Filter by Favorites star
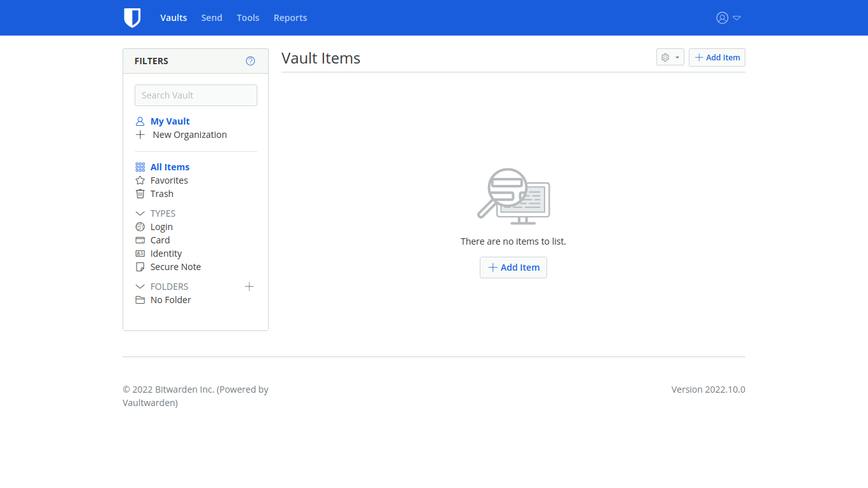The height and width of the screenshot is (488, 868). pyautogui.click(x=169, y=180)
